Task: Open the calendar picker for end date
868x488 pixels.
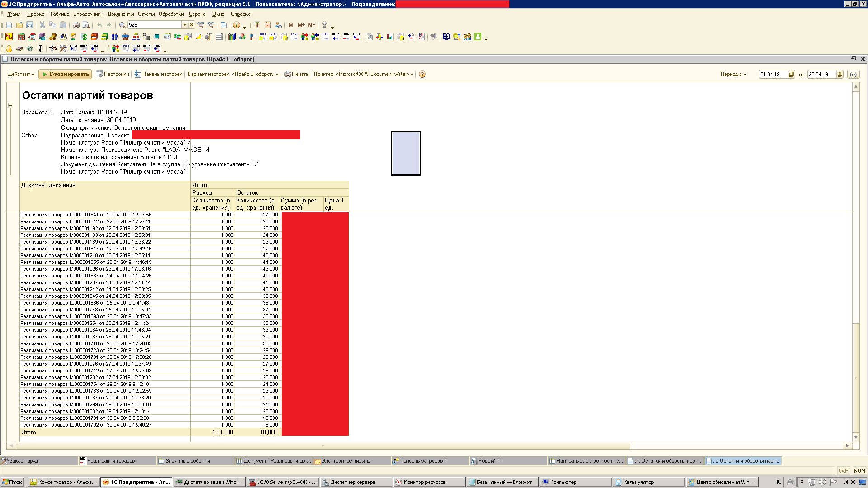Action: click(840, 75)
